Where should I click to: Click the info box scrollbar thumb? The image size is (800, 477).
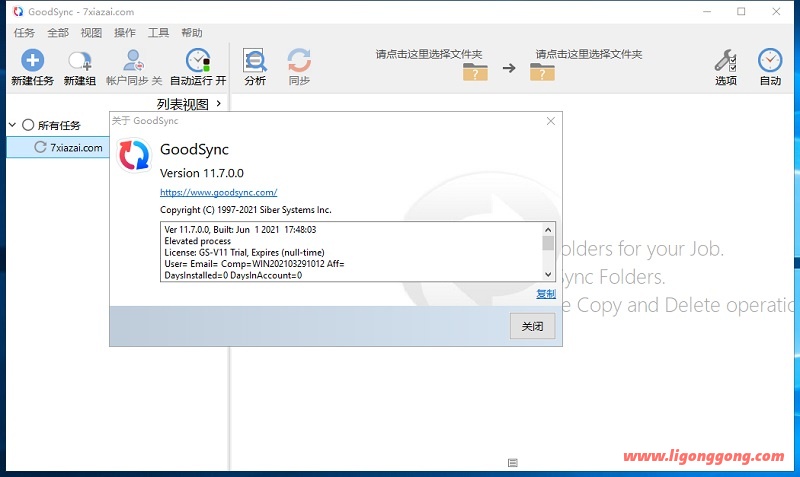pyautogui.click(x=548, y=243)
